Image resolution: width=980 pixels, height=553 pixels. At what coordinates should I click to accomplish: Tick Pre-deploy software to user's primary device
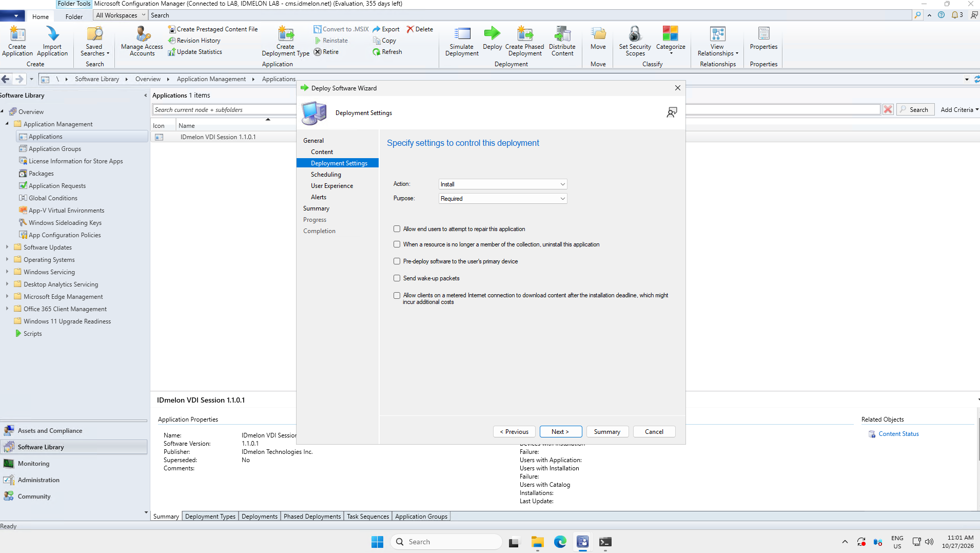(x=397, y=261)
